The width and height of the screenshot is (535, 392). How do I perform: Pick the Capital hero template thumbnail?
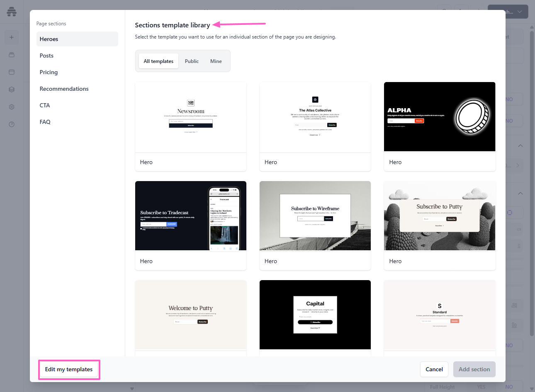pos(315,315)
